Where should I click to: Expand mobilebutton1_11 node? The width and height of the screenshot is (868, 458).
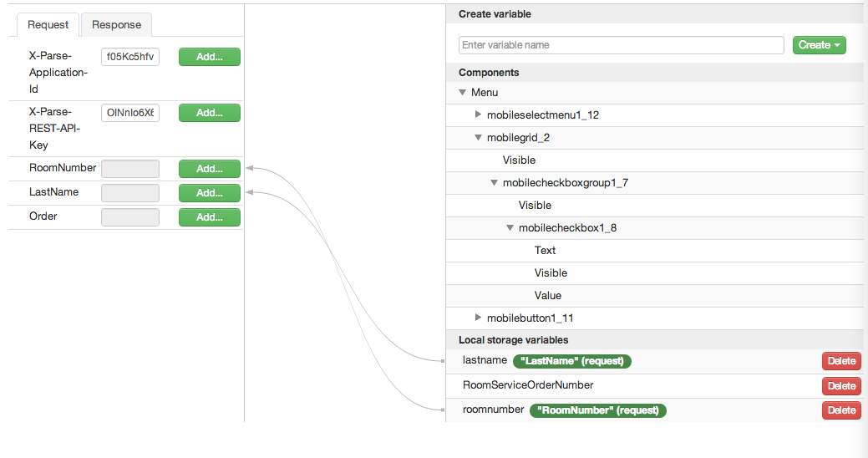coord(479,318)
